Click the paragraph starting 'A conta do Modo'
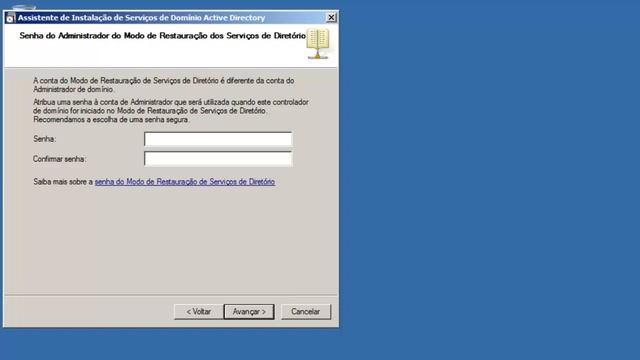The image size is (640, 360). [x=163, y=85]
